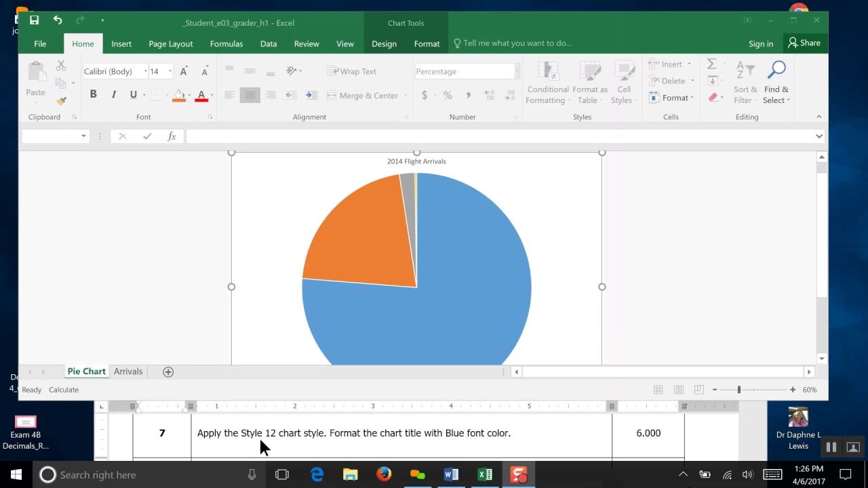868x488 pixels.
Task: Click the Clear eraser icon
Action: (x=713, y=98)
